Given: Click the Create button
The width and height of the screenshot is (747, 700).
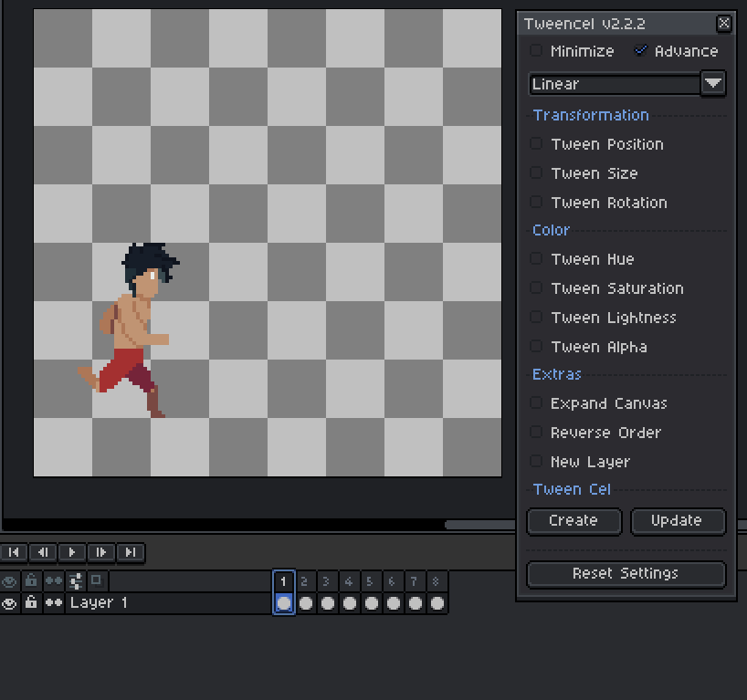Looking at the screenshot, I should 573,521.
